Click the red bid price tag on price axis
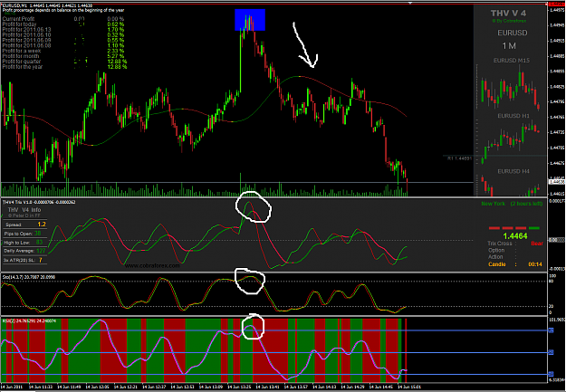The image size is (566, 392). (556, 4)
